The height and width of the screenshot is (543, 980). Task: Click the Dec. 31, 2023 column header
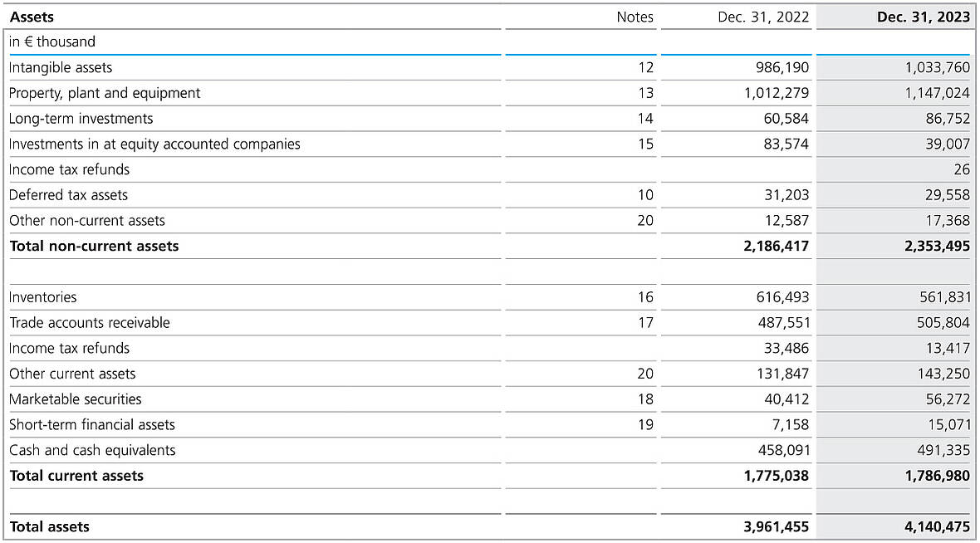(923, 17)
